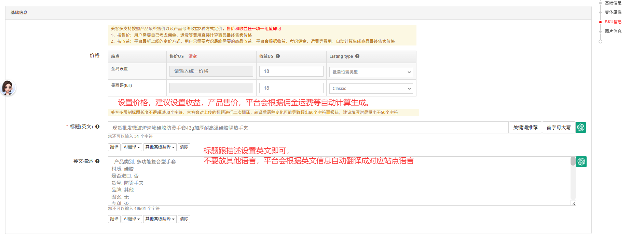
Task: Click the description box vertical scrollbar
Action: (573, 161)
